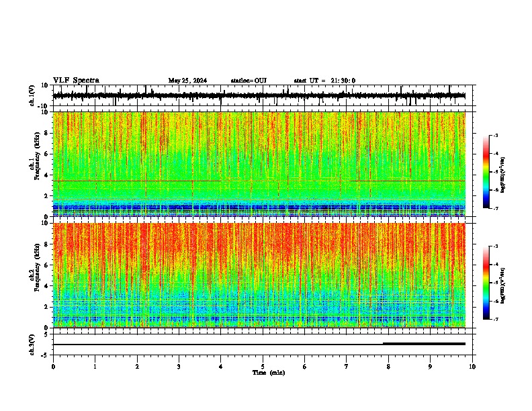The image size is (532, 411).
Task: Click the "Time (min)" axis title
Action: [269, 373]
